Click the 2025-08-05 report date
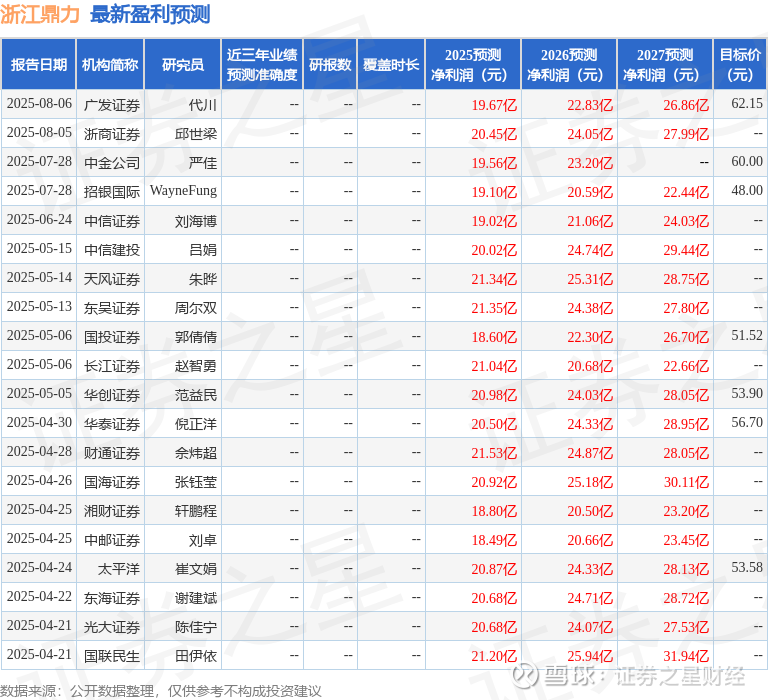The height and width of the screenshot is (700, 768). pyautogui.click(x=39, y=132)
